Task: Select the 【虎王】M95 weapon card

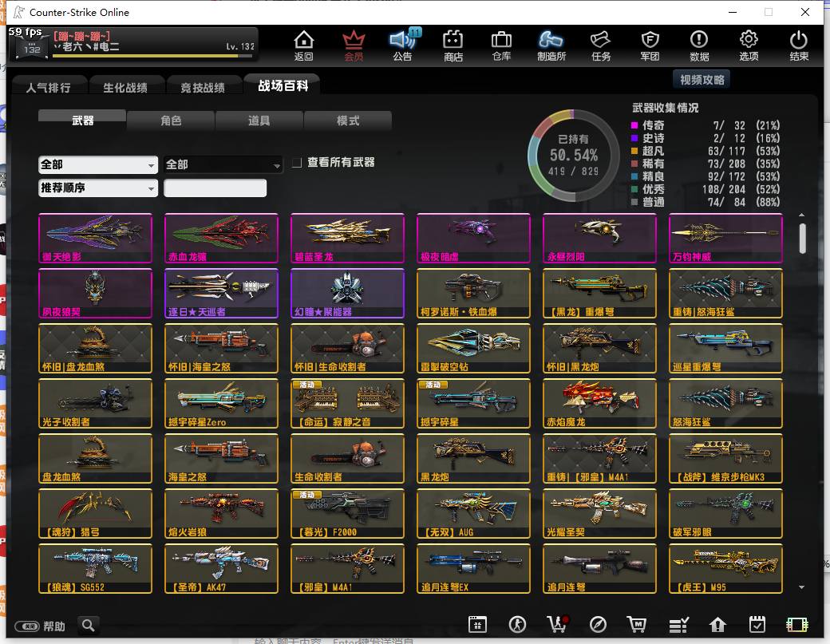Action: click(x=725, y=568)
